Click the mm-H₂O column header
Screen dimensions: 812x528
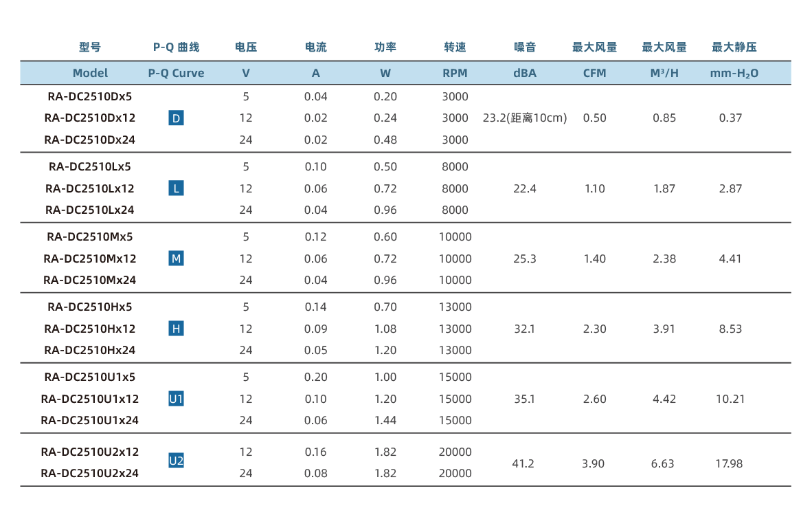point(734,73)
